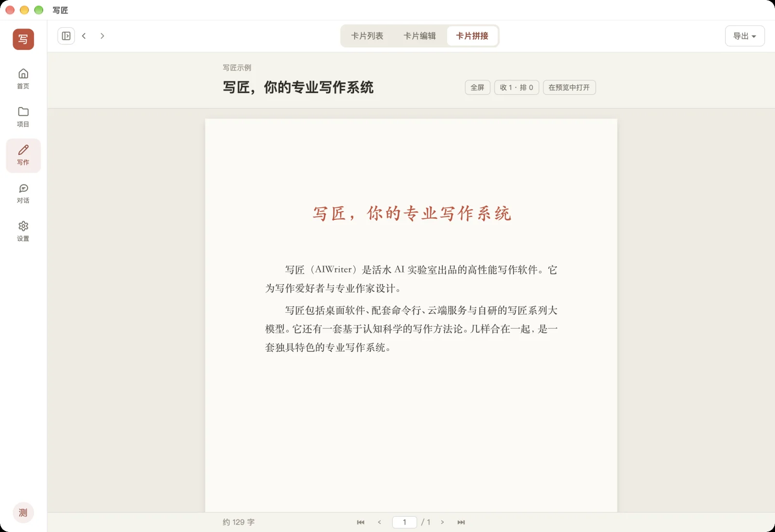This screenshot has height=532, width=775.
Task: Toggle the sidebar panel icon
Action: point(66,36)
